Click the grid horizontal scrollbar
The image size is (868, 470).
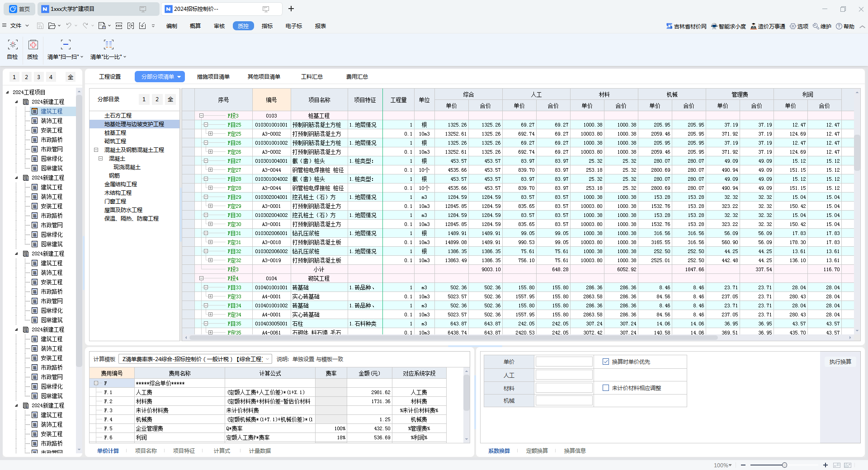(x=453, y=338)
